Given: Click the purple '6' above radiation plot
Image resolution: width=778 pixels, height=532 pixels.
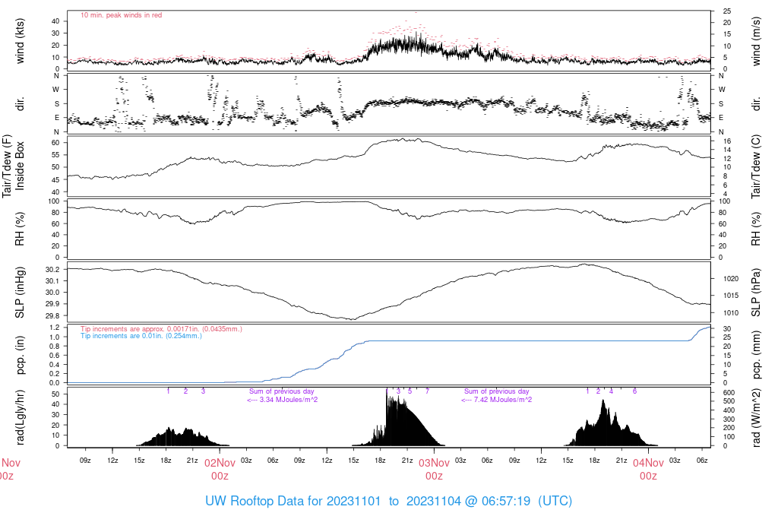Looking at the screenshot, I should click(x=634, y=391).
